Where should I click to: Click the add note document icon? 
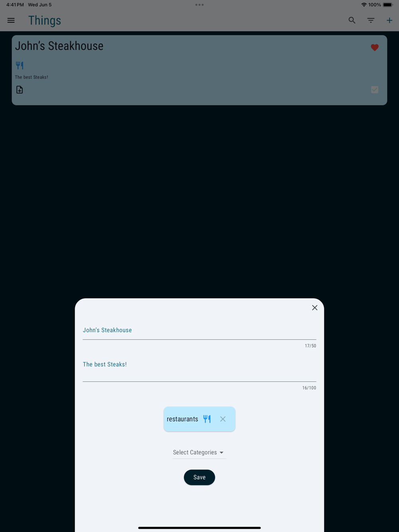click(20, 90)
